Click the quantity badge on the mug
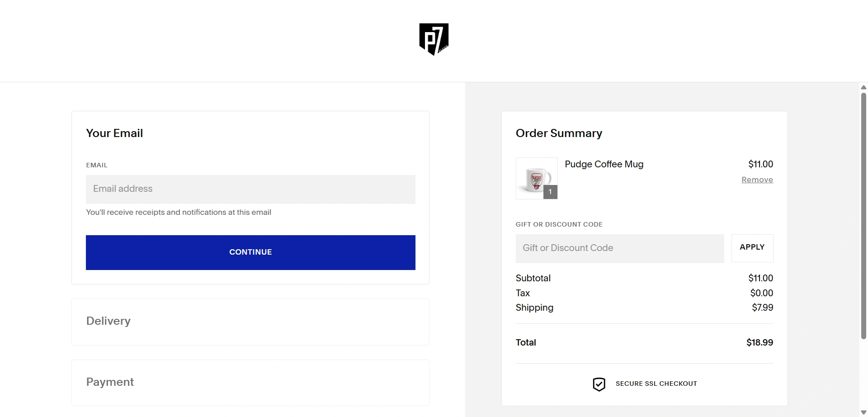The height and width of the screenshot is (417, 868). coord(550,192)
